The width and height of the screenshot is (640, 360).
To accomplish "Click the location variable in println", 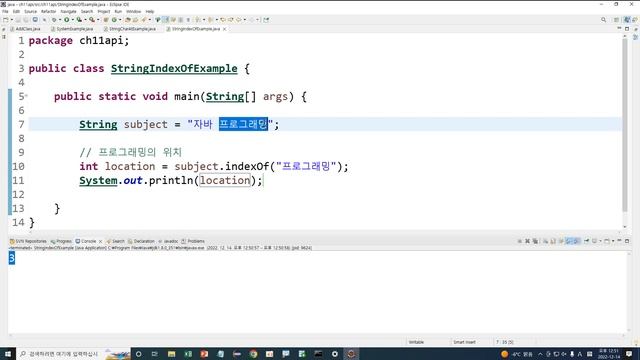I will pyautogui.click(x=224, y=180).
